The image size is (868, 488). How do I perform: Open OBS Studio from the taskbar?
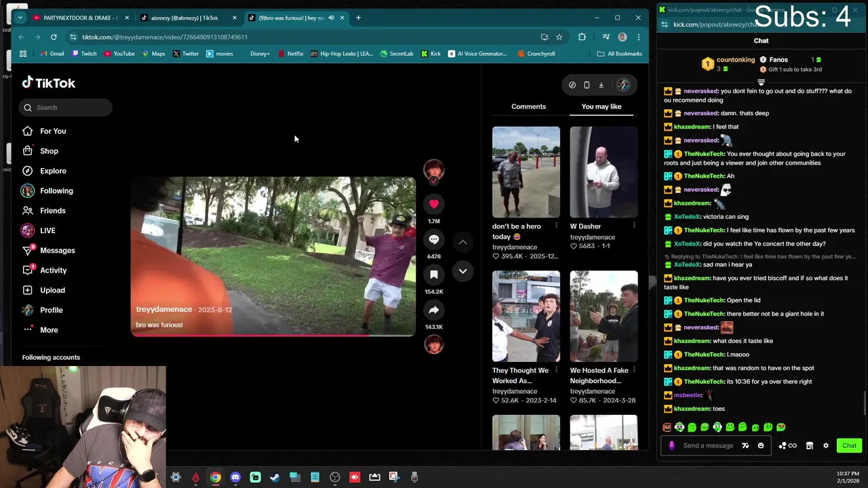pos(335,477)
